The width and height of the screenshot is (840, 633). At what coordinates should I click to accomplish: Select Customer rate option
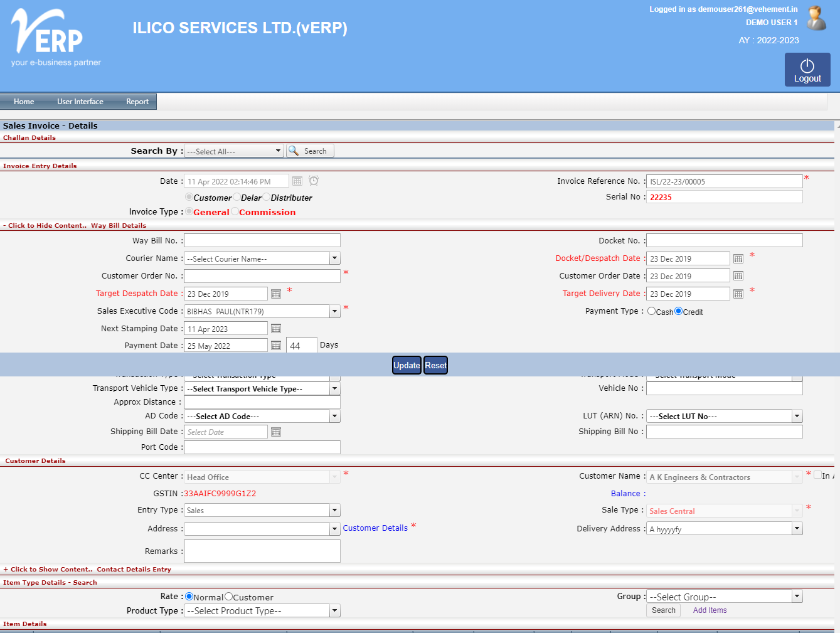pyautogui.click(x=228, y=597)
